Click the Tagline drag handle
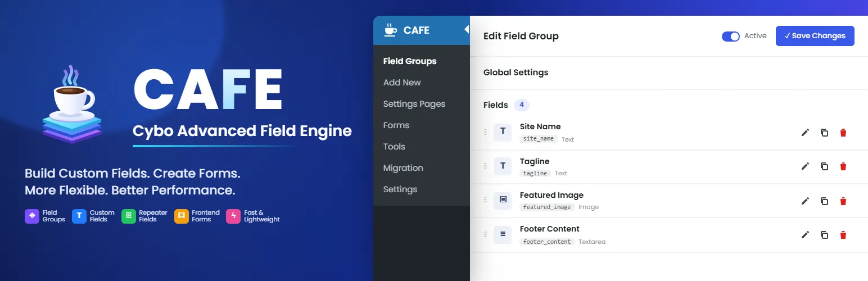The image size is (868, 281). [x=485, y=166]
